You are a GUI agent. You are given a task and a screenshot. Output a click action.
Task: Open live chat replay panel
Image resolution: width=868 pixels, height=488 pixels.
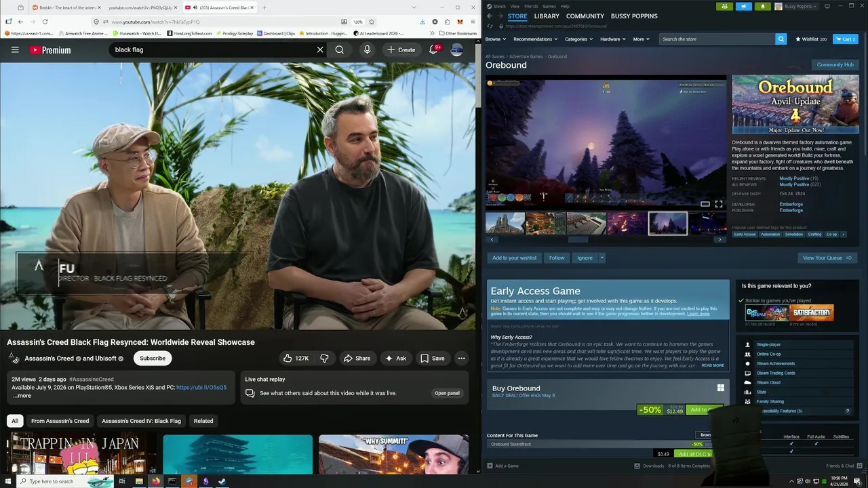click(x=447, y=393)
